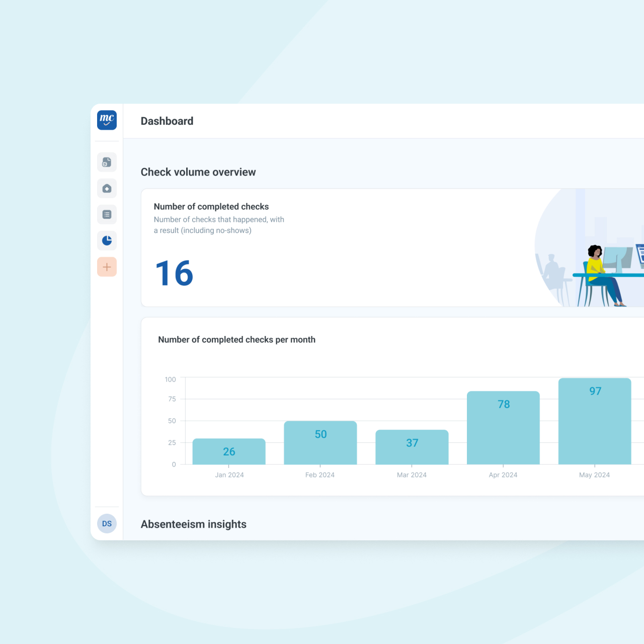Click the large number 16
644x644 pixels.
coord(174,273)
